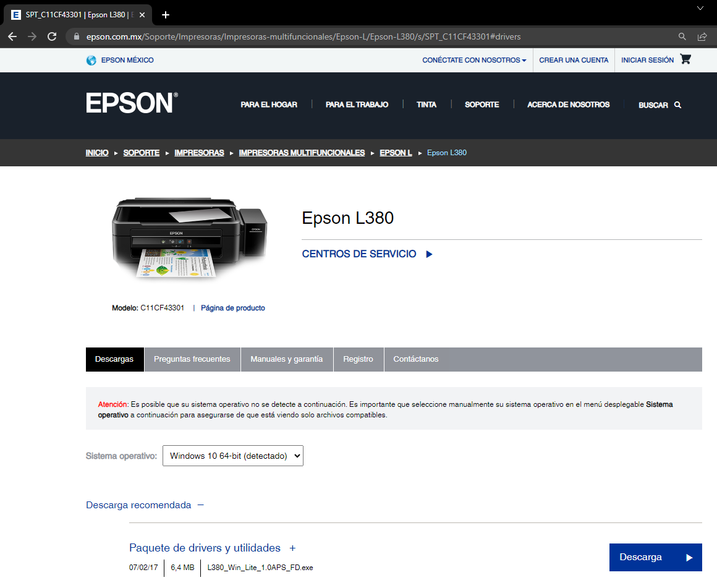Screen dimensions: 717x588
Task: Click Crear una cuenta link
Action: click(574, 60)
